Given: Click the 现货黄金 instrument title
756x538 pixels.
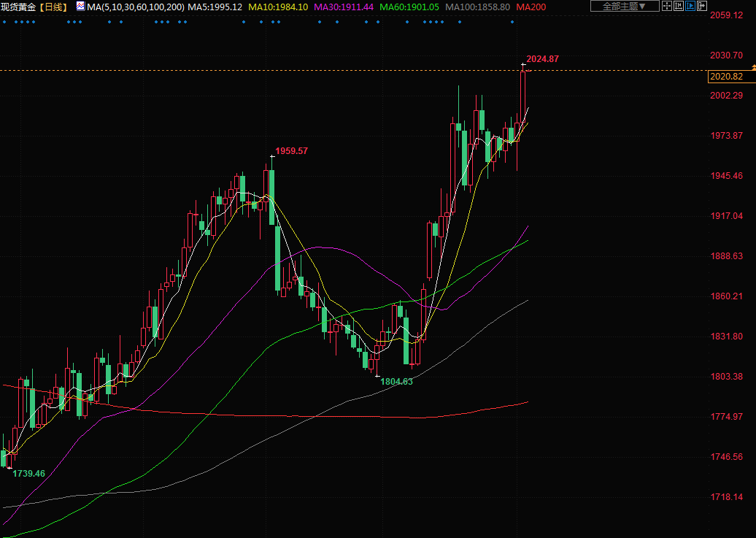Looking at the screenshot, I should (18, 7).
